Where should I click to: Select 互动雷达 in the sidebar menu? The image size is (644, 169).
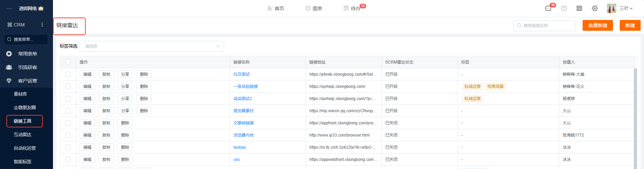pyautogui.click(x=23, y=135)
